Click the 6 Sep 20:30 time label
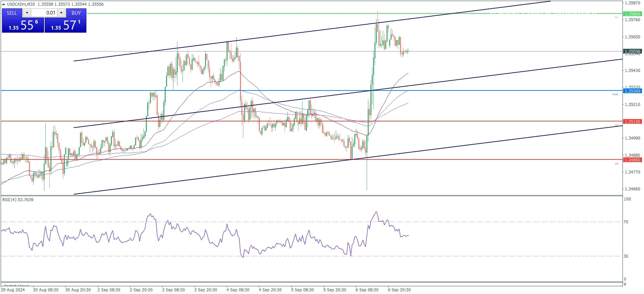 point(399,290)
